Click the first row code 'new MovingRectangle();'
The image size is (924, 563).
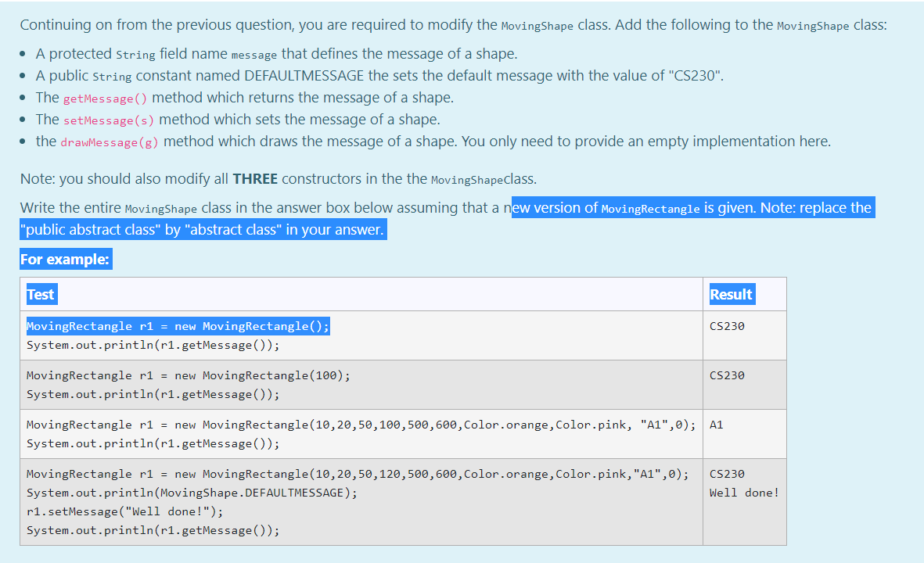coord(252,325)
